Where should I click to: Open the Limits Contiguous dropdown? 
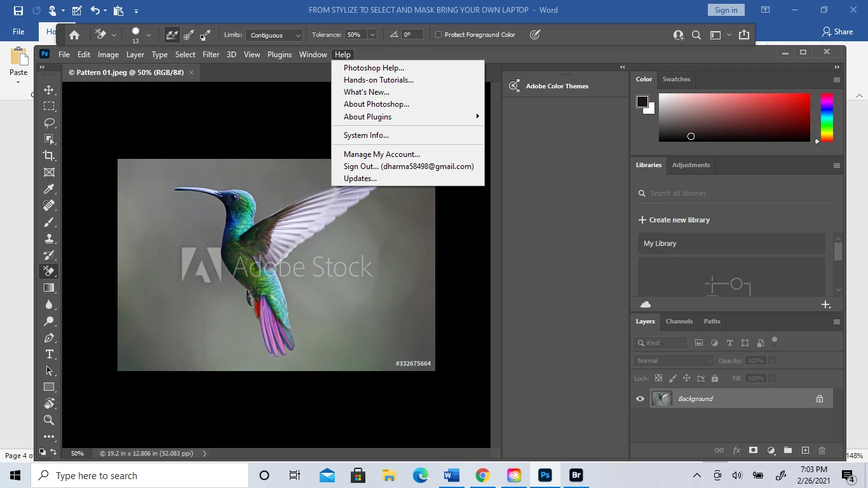[275, 35]
